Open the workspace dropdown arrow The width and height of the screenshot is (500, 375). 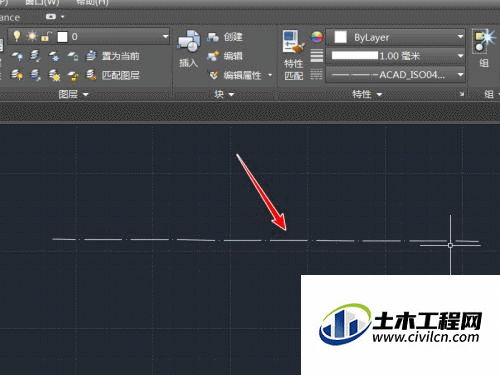[62, 17]
